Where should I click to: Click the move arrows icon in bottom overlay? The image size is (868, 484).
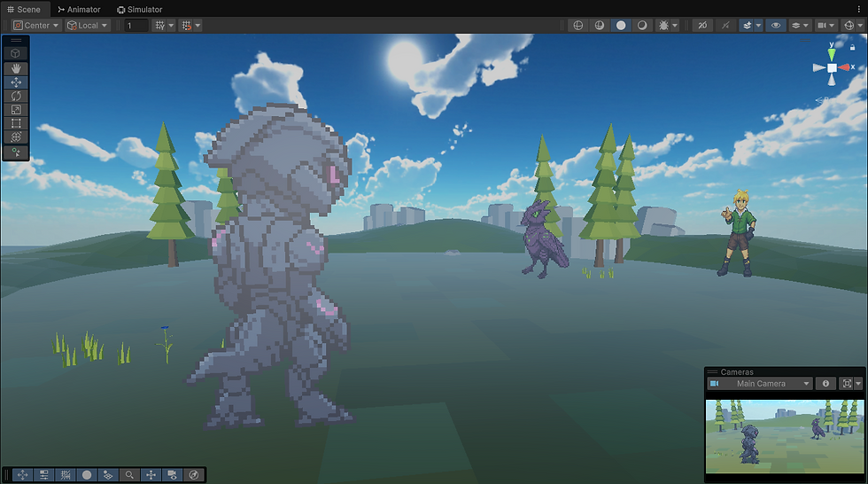tap(23, 475)
